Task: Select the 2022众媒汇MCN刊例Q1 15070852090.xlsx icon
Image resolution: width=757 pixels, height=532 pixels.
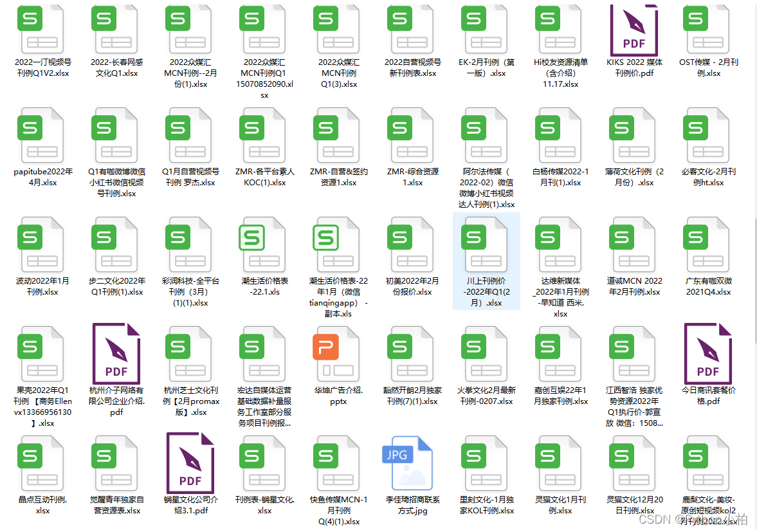Action: (x=262, y=29)
